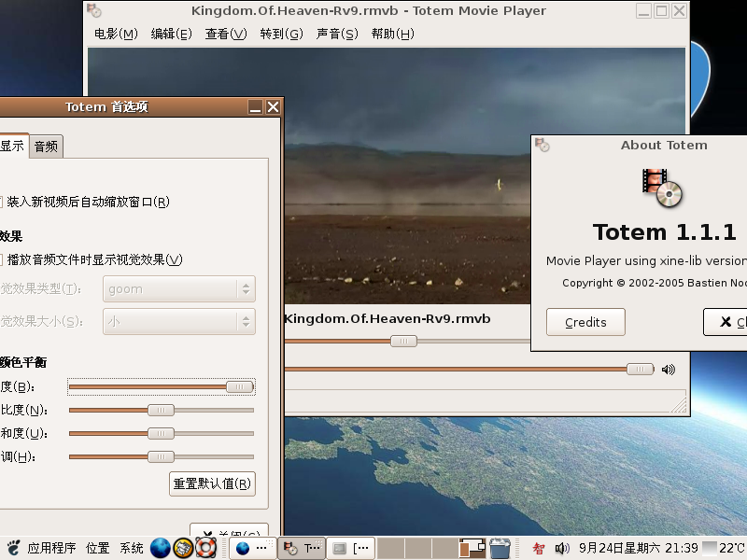This screenshot has height=560, width=747.
Task: Open the 转到(G) menu
Action: coord(281,34)
